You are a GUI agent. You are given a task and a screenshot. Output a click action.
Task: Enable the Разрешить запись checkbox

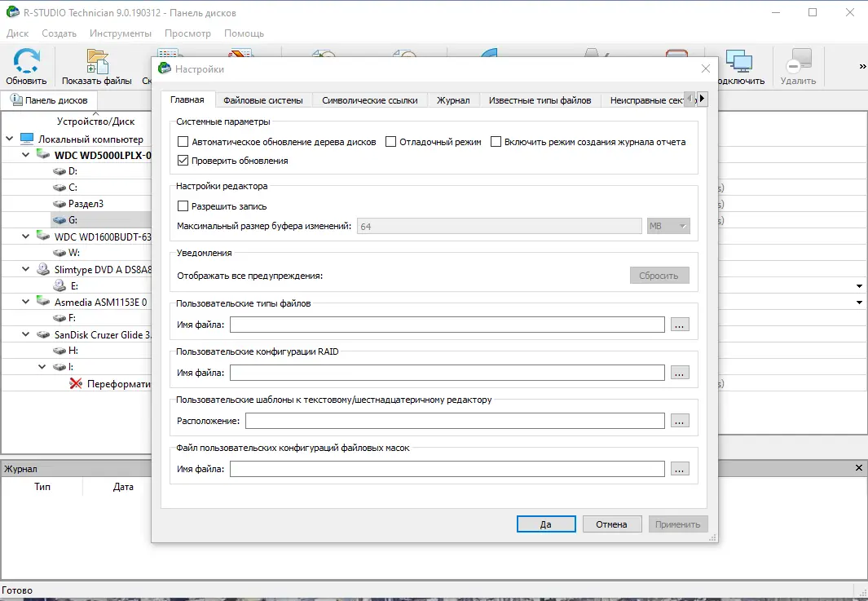(x=183, y=206)
